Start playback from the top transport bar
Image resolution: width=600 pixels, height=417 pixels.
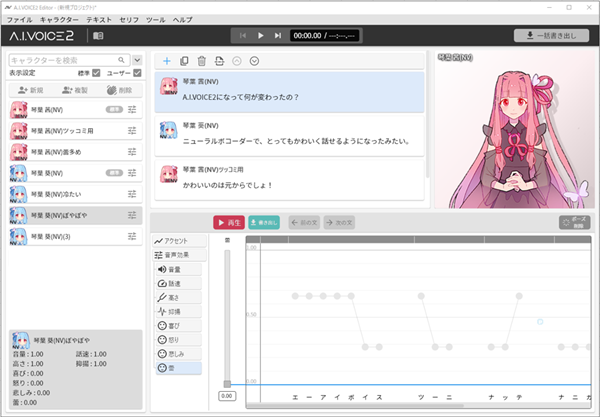tap(261, 36)
